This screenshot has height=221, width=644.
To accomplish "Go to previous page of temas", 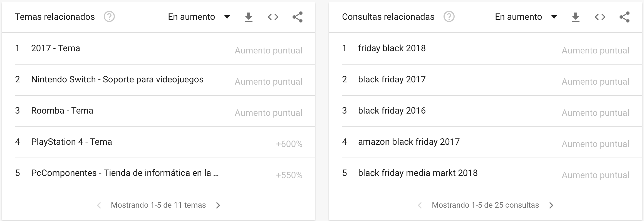I will pos(99,205).
